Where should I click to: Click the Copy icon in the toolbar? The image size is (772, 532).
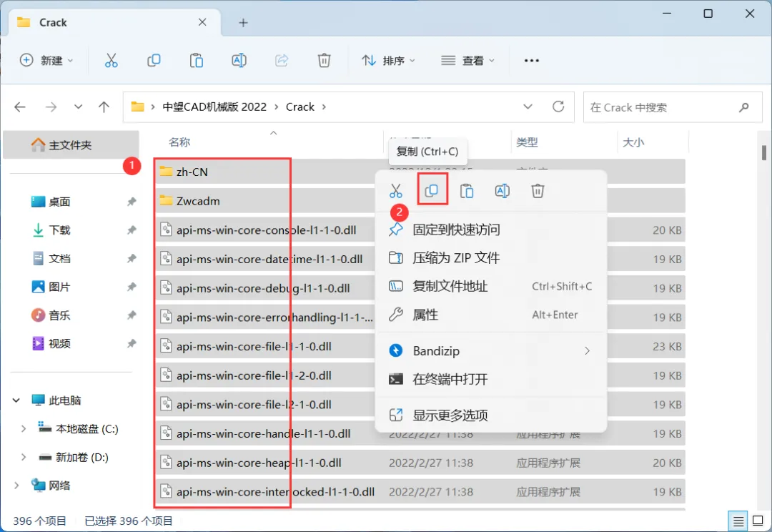click(154, 61)
